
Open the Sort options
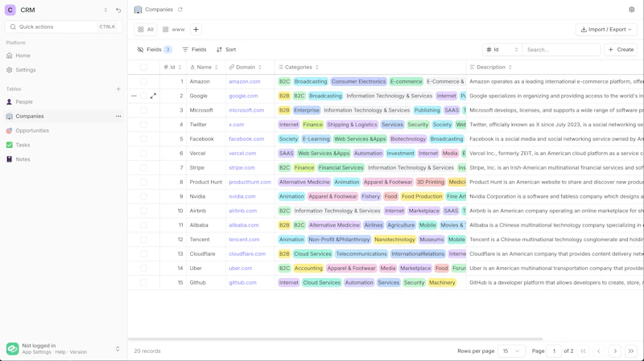pos(226,50)
